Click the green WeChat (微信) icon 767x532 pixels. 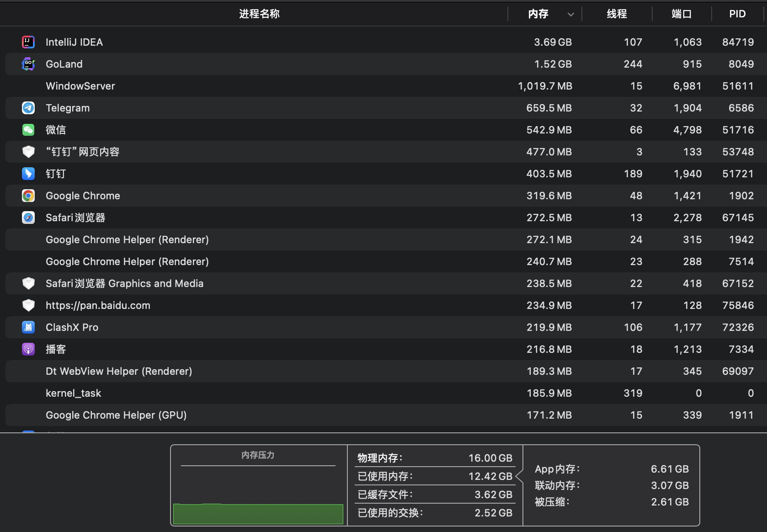pyautogui.click(x=28, y=130)
